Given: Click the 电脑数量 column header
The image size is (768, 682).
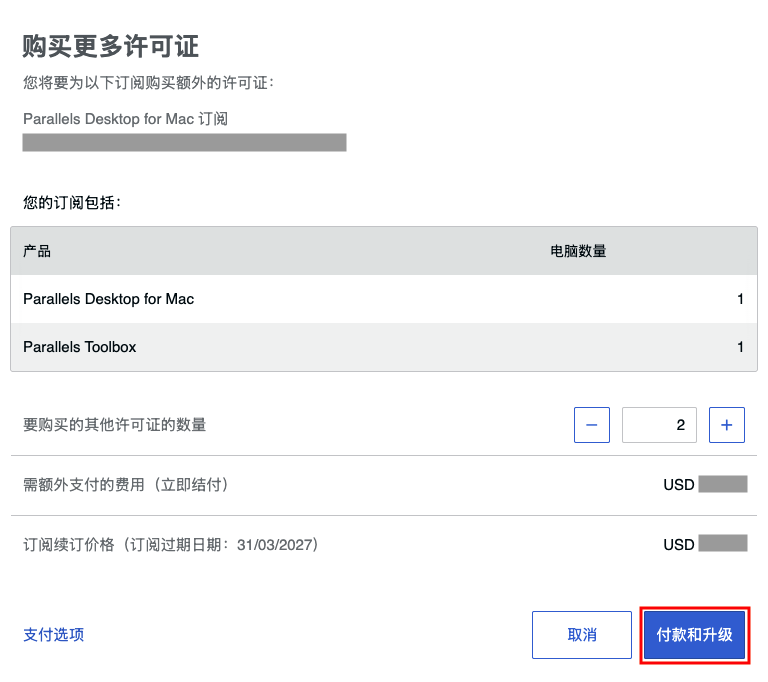Looking at the screenshot, I should tap(578, 251).
